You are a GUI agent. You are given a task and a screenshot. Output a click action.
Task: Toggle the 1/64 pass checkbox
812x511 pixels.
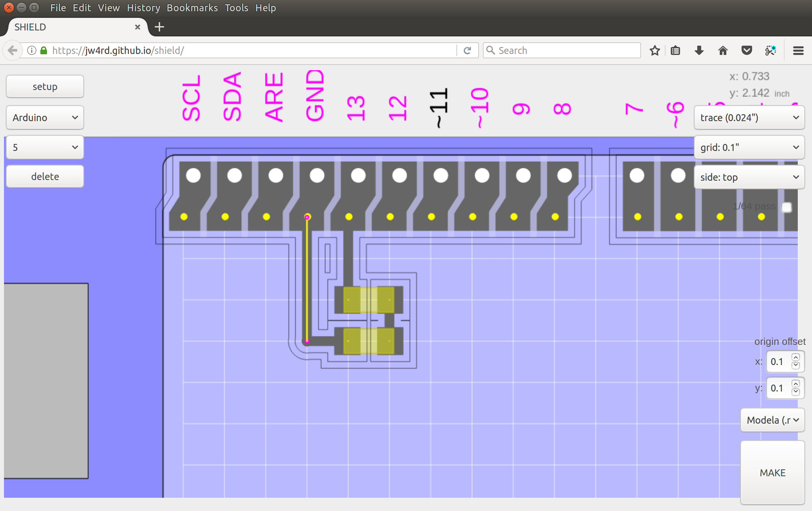tap(787, 207)
